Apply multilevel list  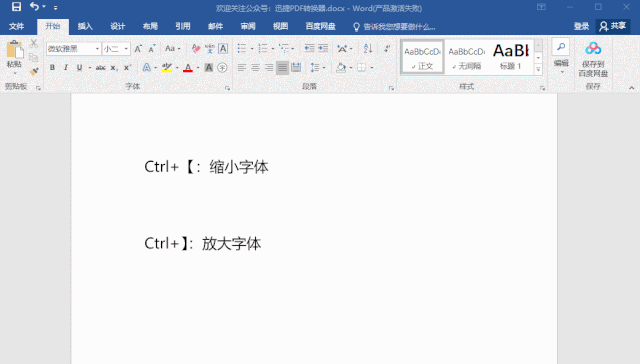[x=284, y=49]
